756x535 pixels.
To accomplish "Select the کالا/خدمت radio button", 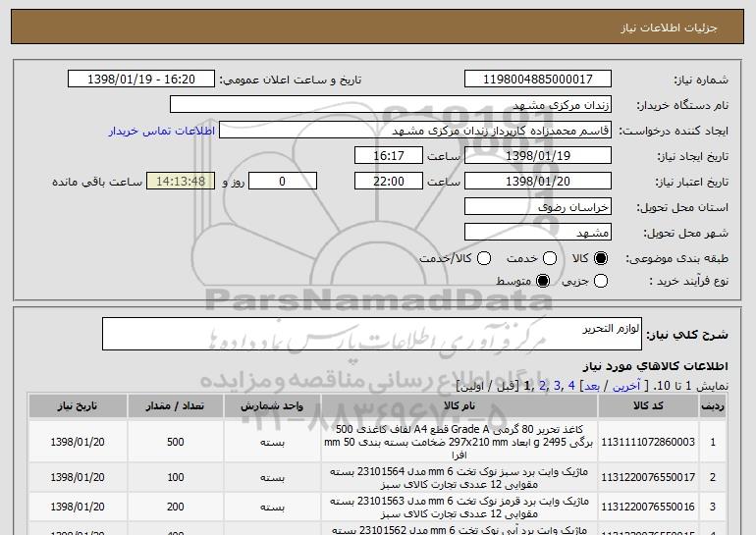I will (x=484, y=258).
